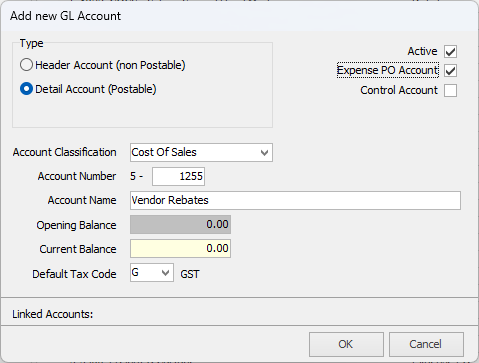
Task: Click the Account Number field showing 1255
Action: [178, 176]
